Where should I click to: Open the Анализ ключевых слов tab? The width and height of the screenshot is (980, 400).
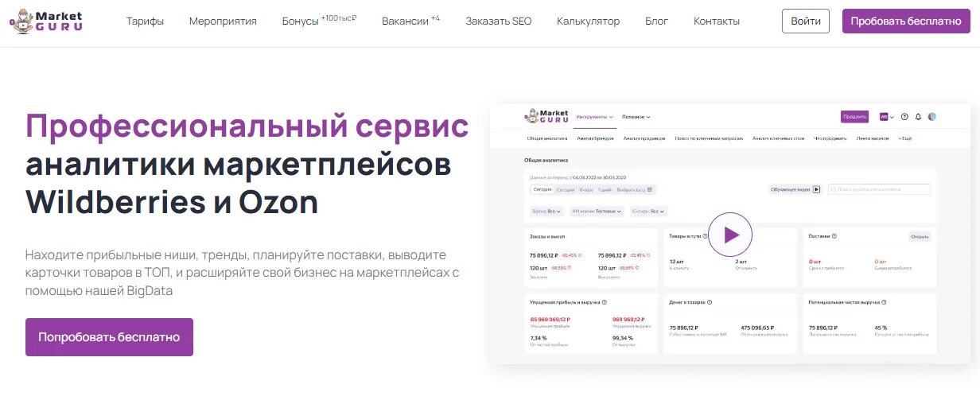pos(778,138)
